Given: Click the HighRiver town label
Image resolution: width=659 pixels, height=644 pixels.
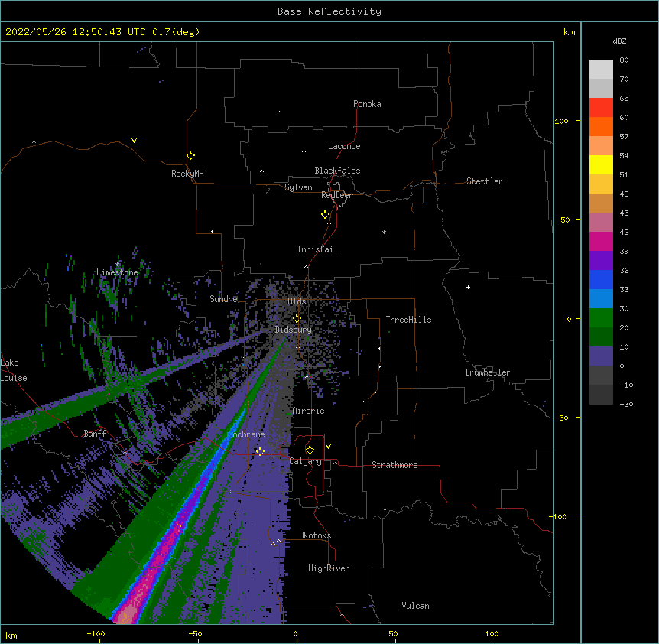Looking at the screenshot, I should tap(329, 568).
